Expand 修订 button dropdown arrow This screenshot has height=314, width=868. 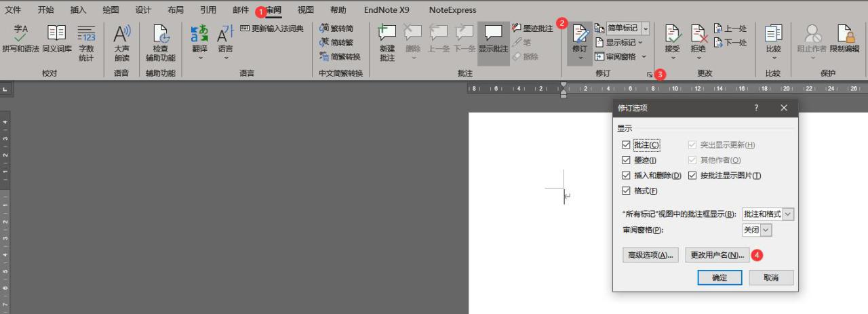580,58
